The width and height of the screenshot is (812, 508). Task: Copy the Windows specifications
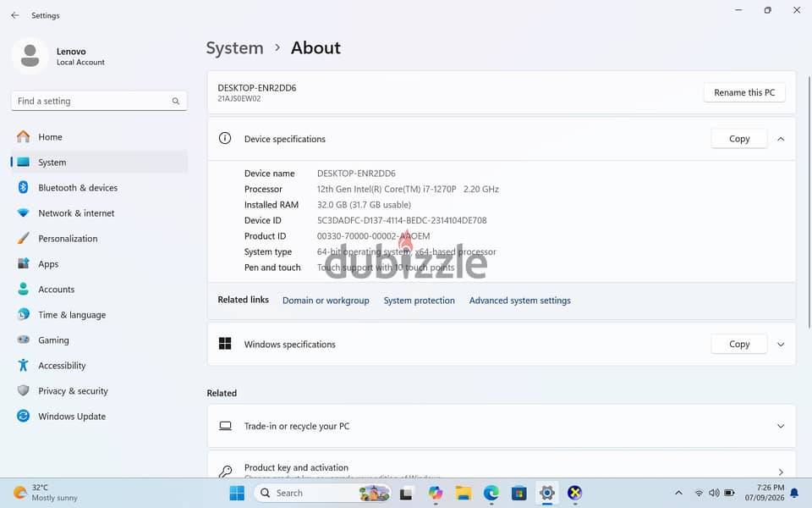click(x=739, y=344)
